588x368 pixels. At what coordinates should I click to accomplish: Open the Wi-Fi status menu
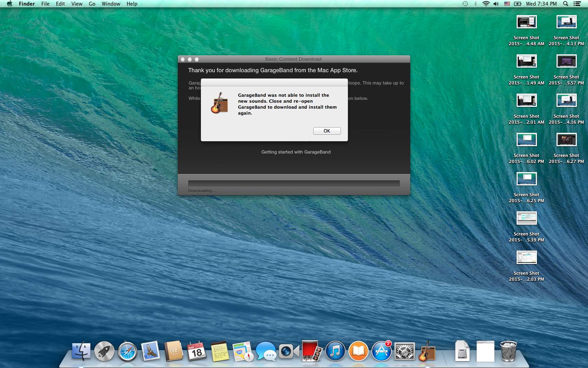[486, 4]
